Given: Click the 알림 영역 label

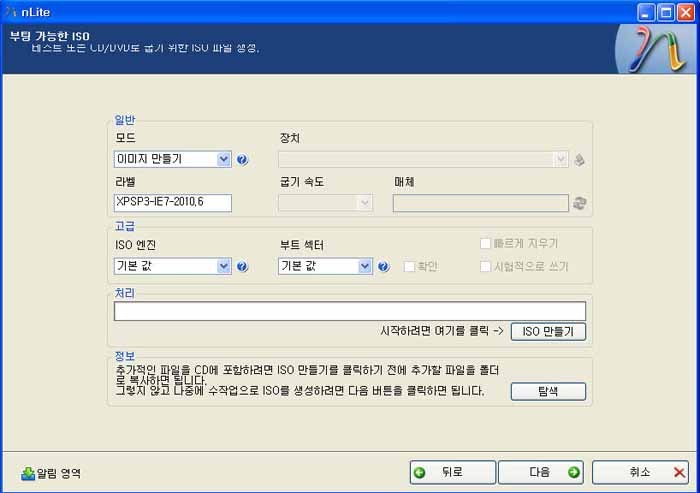Looking at the screenshot, I should [58, 473].
